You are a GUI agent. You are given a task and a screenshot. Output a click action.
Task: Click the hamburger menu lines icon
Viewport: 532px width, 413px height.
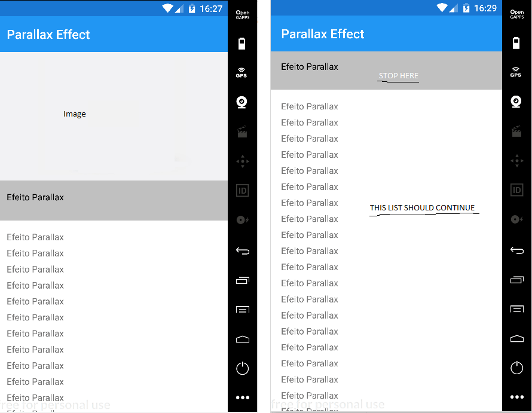(242, 309)
